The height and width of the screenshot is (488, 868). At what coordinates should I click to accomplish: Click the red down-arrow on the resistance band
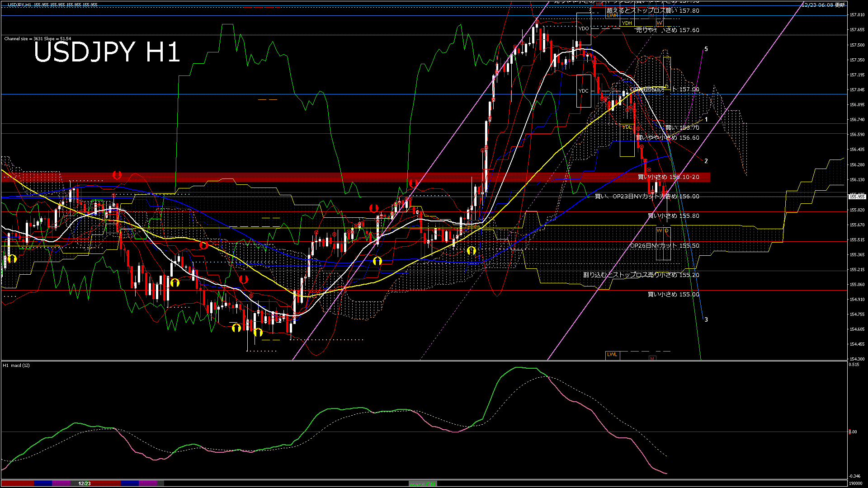[x=117, y=175]
